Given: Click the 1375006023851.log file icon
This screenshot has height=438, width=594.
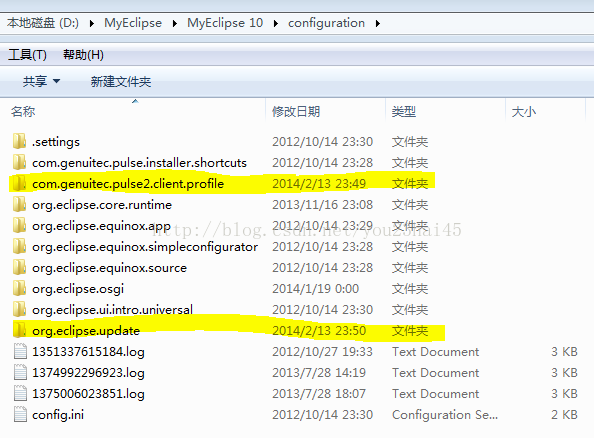Looking at the screenshot, I should [20, 393].
